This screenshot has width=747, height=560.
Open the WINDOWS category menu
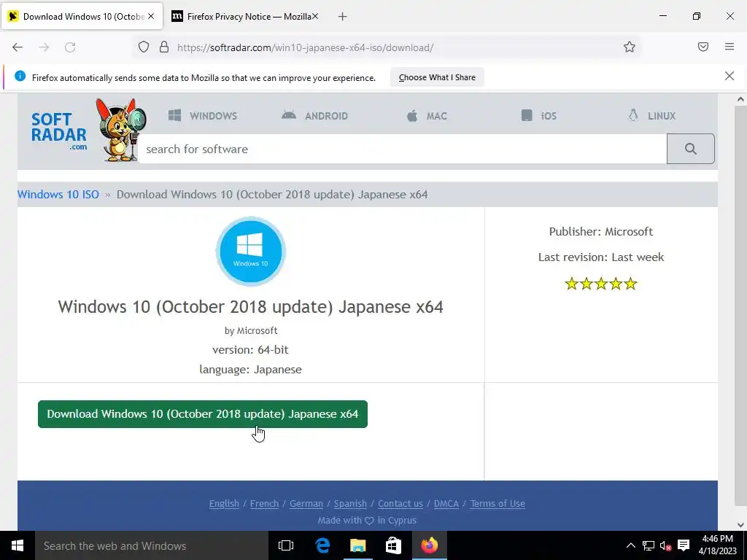[203, 116]
